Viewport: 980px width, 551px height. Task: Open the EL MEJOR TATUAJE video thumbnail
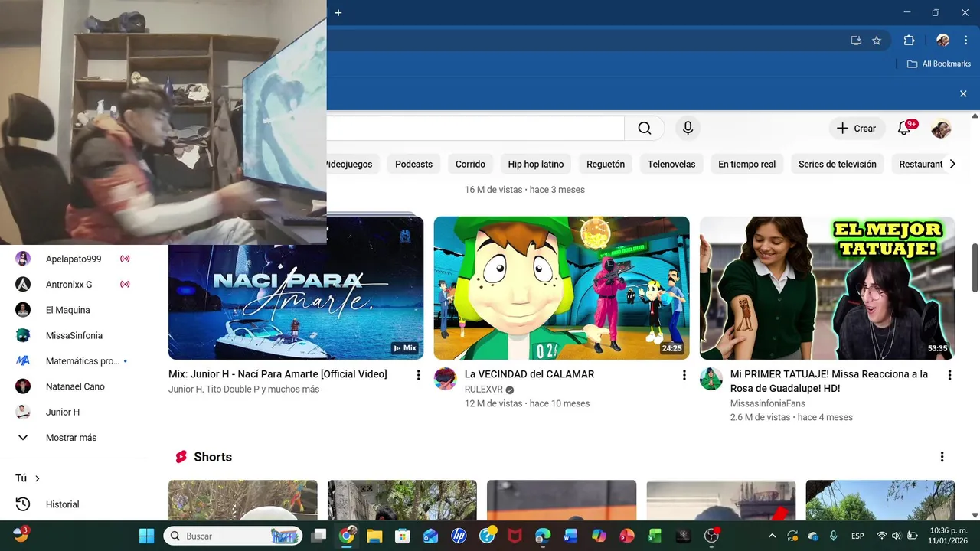click(827, 288)
